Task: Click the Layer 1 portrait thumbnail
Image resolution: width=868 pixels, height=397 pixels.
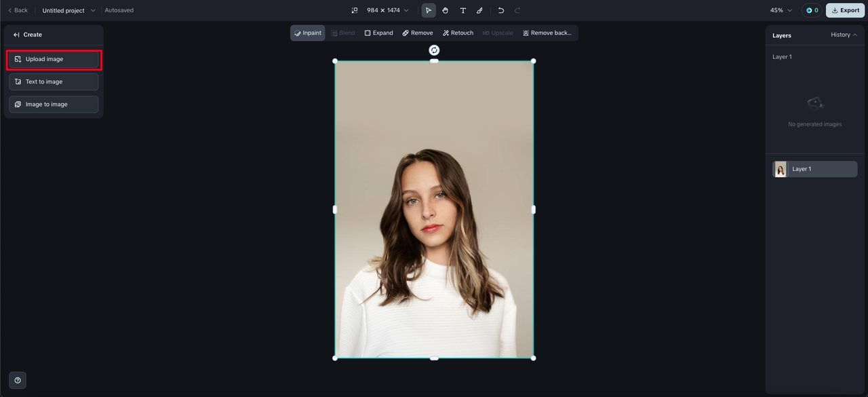Action: tap(781, 169)
